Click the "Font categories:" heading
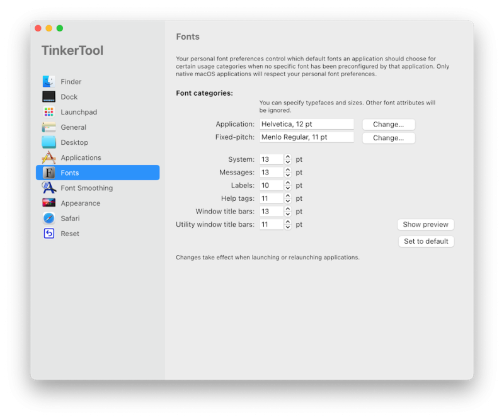 (x=204, y=93)
